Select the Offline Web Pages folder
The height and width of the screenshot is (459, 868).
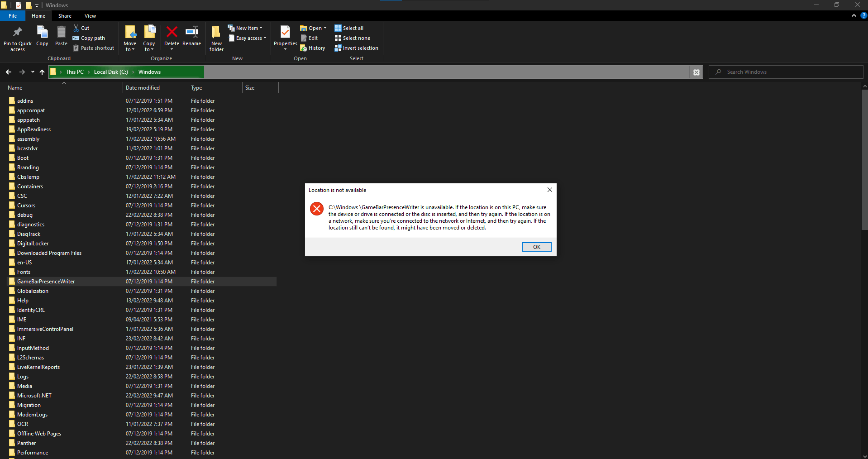[x=142, y=434]
